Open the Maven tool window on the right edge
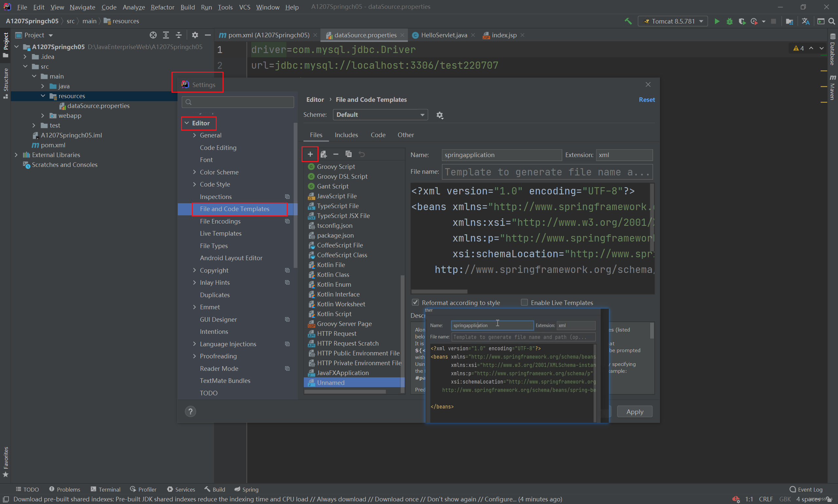 point(832,88)
